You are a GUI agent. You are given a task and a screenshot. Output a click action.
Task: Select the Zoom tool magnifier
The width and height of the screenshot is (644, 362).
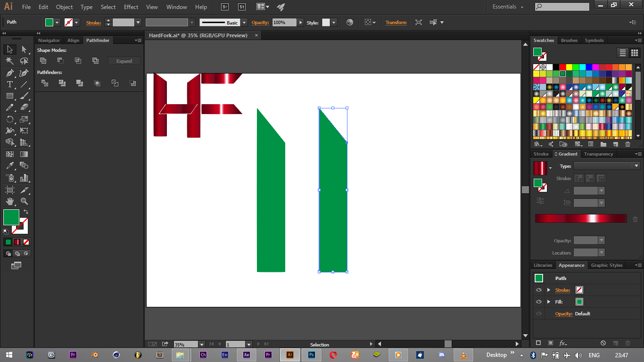click(x=24, y=201)
